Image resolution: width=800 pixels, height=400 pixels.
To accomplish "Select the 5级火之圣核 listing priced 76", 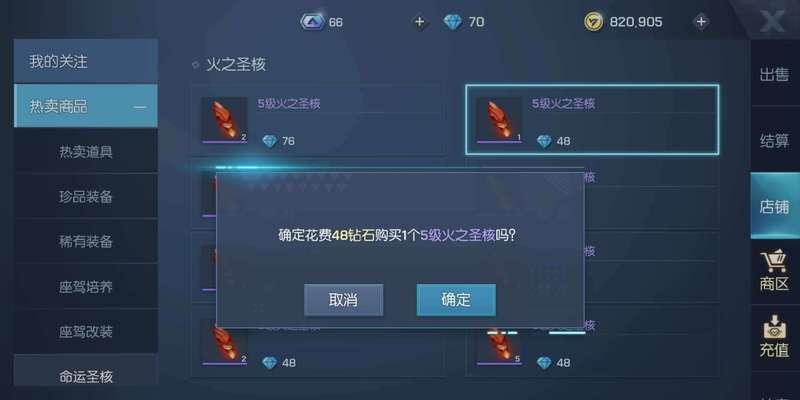I will coord(317,120).
